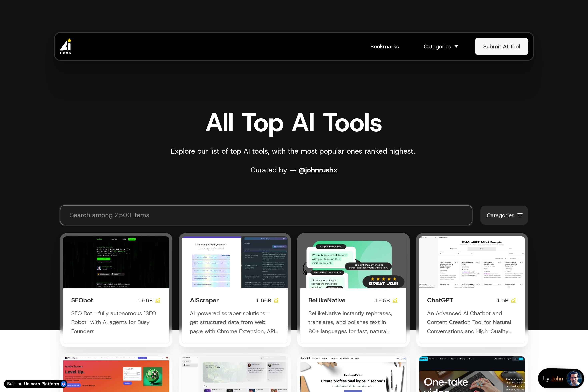
Task: Open the AIScraper card thumbnail
Action: (x=235, y=262)
